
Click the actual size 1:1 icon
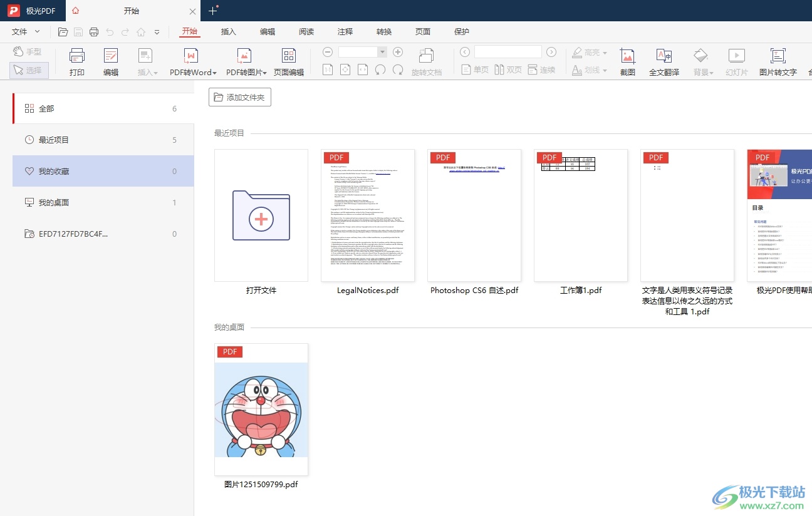327,70
